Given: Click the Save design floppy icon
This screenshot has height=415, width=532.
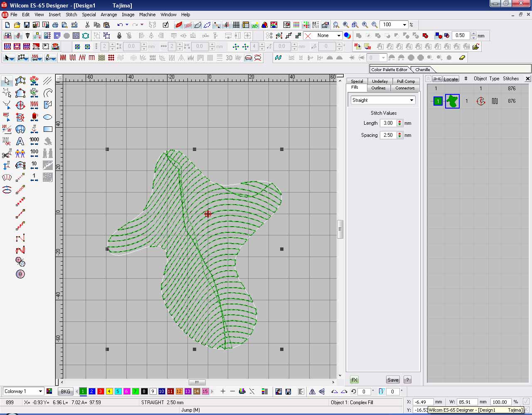Looking at the screenshot, I should tap(27, 25).
